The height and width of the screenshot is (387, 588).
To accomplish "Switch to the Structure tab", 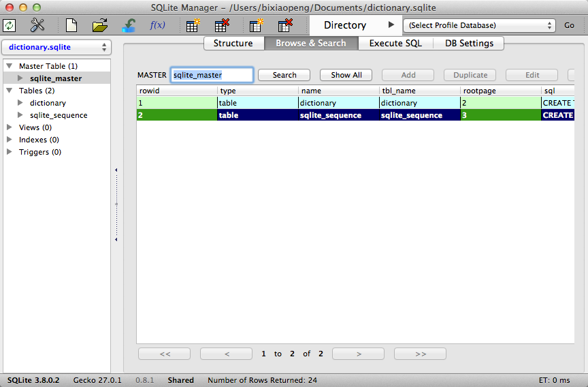I will pyautogui.click(x=233, y=43).
